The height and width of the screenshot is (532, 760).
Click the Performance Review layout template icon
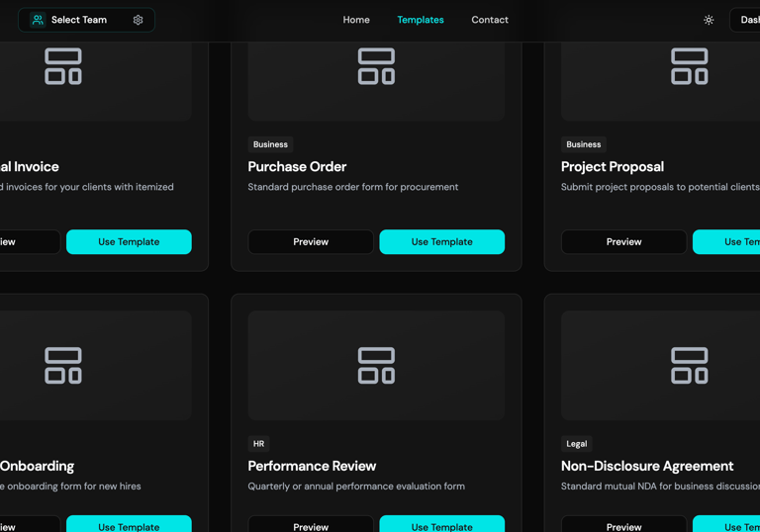pyautogui.click(x=376, y=366)
